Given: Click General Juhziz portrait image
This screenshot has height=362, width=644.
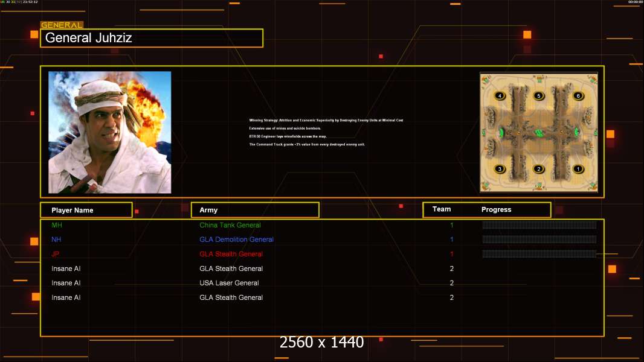Looking at the screenshot, I should tap(110, 132).
